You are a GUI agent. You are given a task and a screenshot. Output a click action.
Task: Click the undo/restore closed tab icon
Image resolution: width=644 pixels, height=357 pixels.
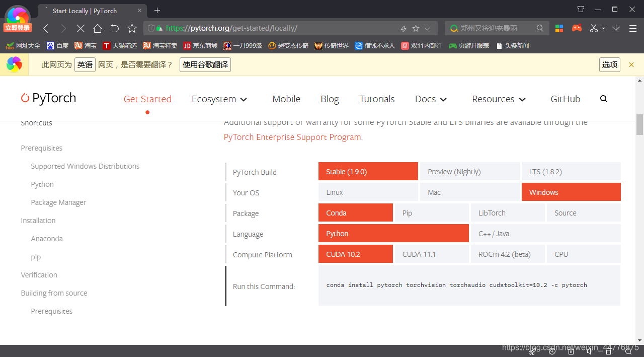pyautogui.click(x=115, y=28)
